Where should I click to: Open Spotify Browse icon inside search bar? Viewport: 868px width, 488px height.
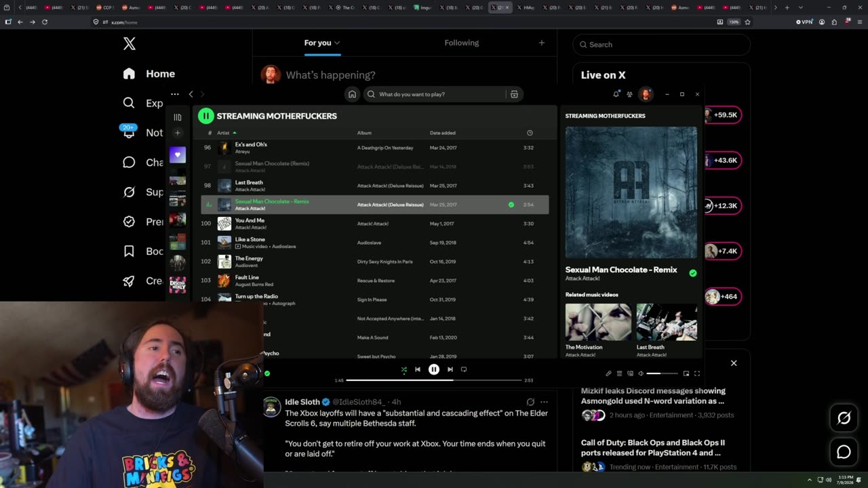[x=514, y=94]
